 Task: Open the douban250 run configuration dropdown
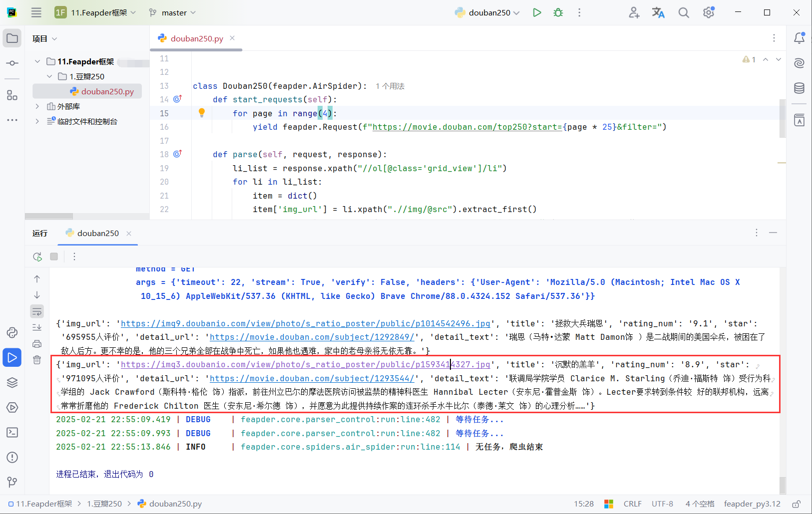[487, 12]
